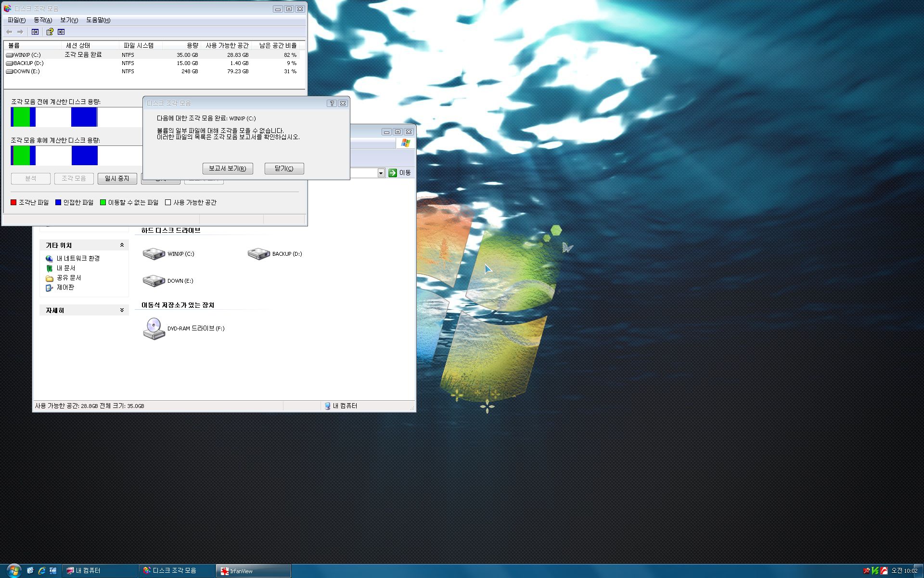Click the pre-defragmentation disk usage bar
This screenshot has width=924, height=578.
click(x=77, y=117)
